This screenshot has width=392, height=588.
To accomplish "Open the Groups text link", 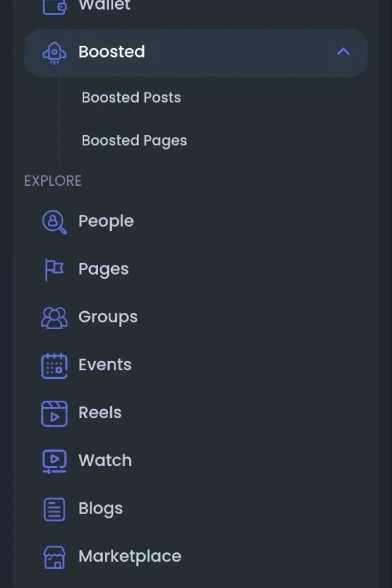I will click(108, 318).
